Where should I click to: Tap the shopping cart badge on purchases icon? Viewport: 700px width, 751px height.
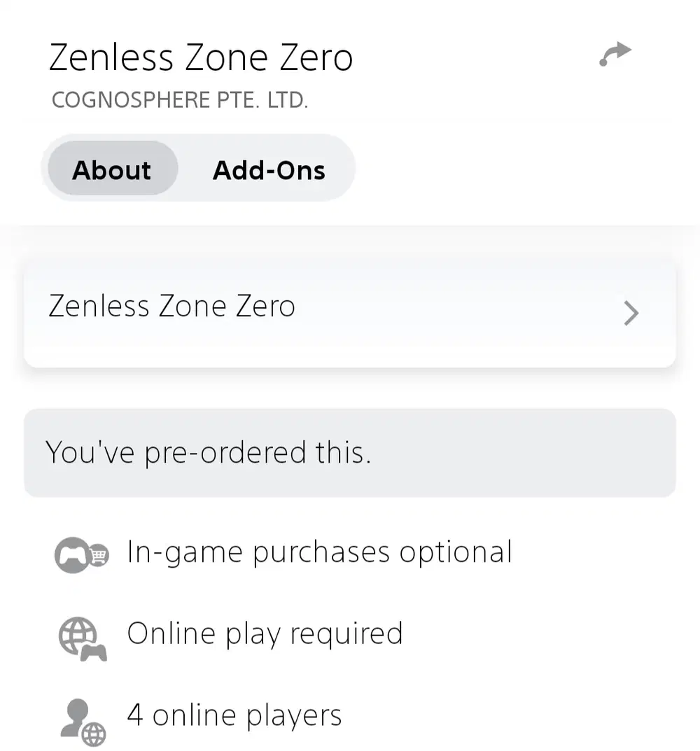tap(100, 556)
